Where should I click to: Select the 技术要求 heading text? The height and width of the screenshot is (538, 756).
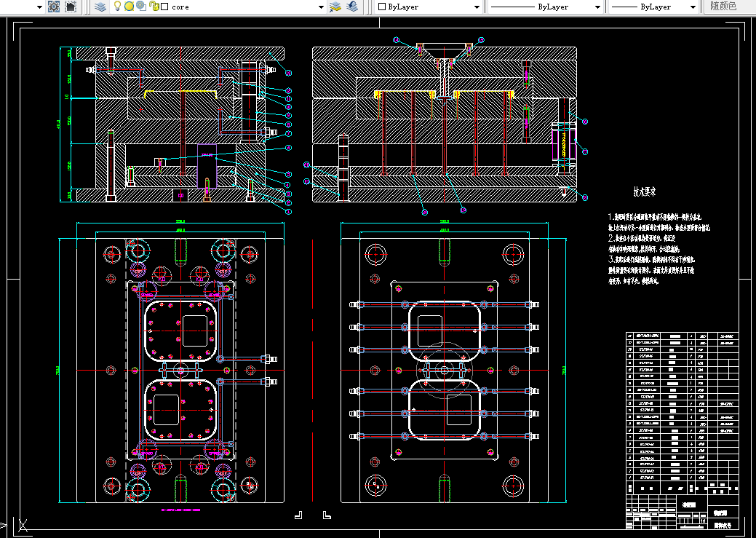[x=645, y=192]
